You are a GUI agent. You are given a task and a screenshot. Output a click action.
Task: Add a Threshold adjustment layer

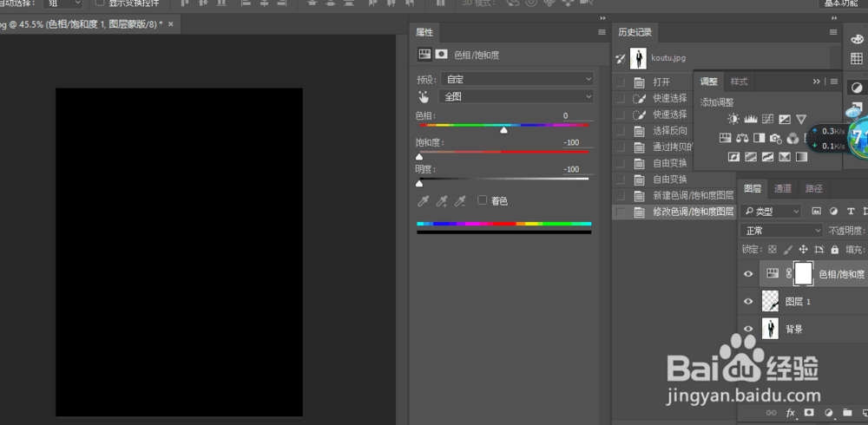point(767,157)
